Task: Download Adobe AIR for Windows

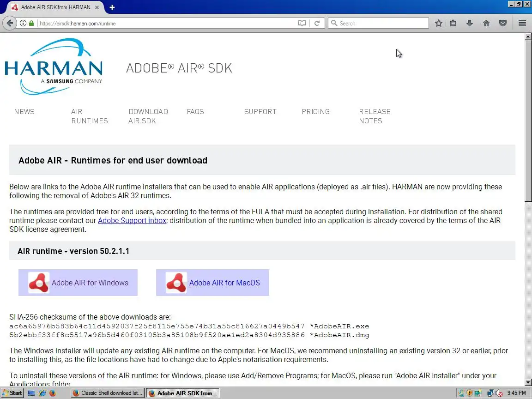Action: [x=78, y=283]
